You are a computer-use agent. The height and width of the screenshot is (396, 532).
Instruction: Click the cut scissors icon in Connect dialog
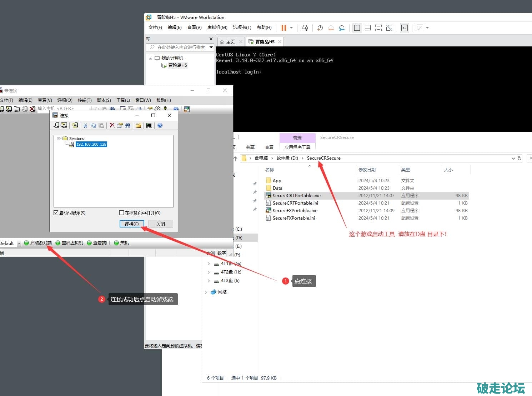[x=85, y=125]
